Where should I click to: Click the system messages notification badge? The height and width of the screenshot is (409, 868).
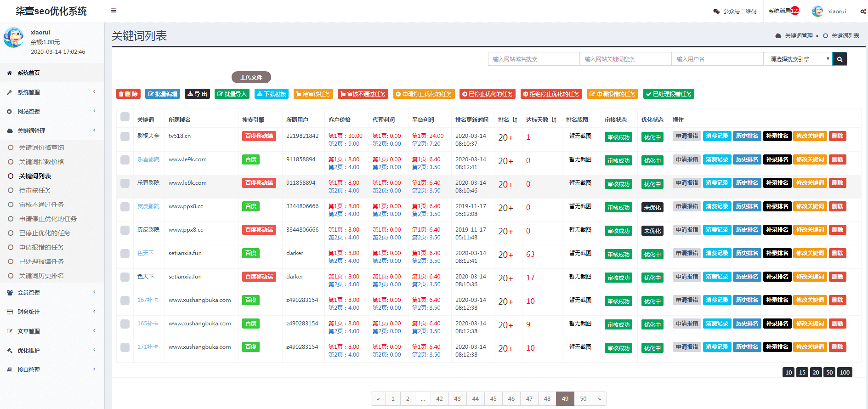click(x=794, y=11)
